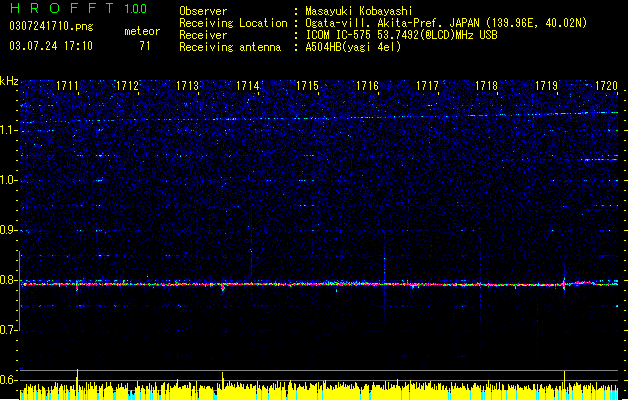Select the 0.9 kHz axis label
629x400 pixels.
9,230
